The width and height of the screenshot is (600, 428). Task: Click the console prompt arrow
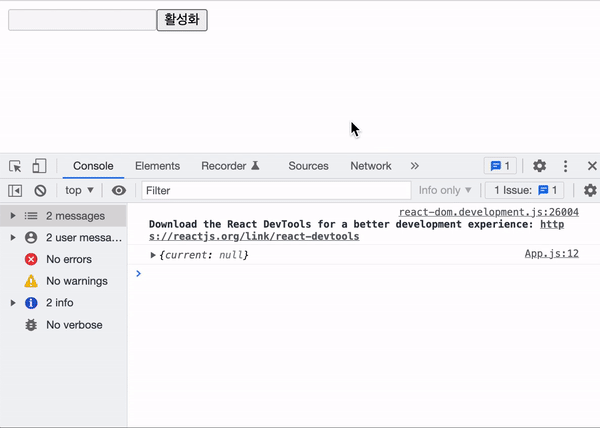point(139,273)
